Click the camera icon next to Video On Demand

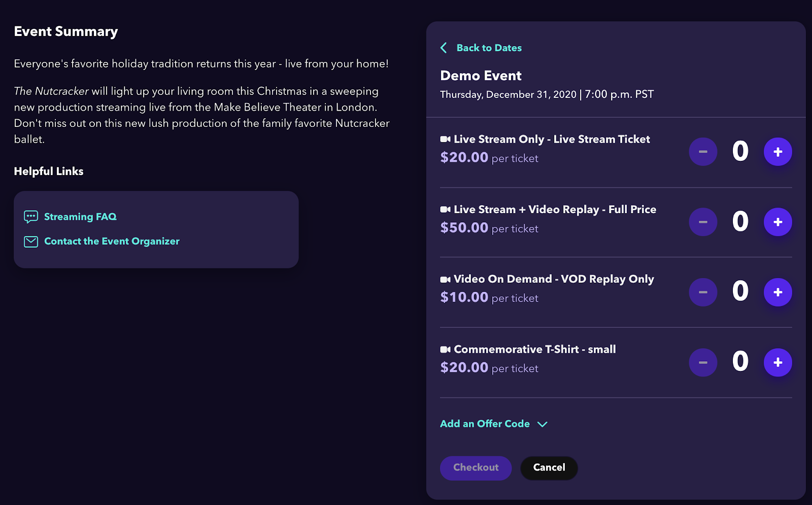445,279
